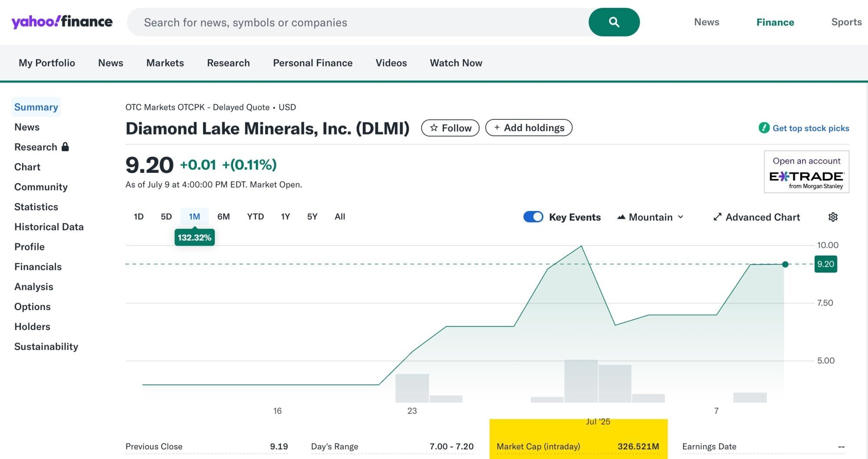Focus the news, symbols or companies search field
The image size is (868, 459).
[358, 22]
